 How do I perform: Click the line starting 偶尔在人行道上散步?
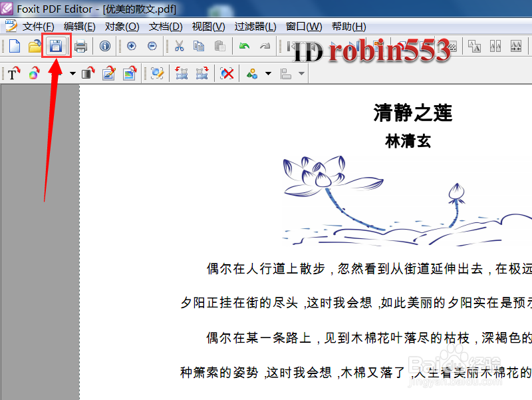(x=369, y=269)
